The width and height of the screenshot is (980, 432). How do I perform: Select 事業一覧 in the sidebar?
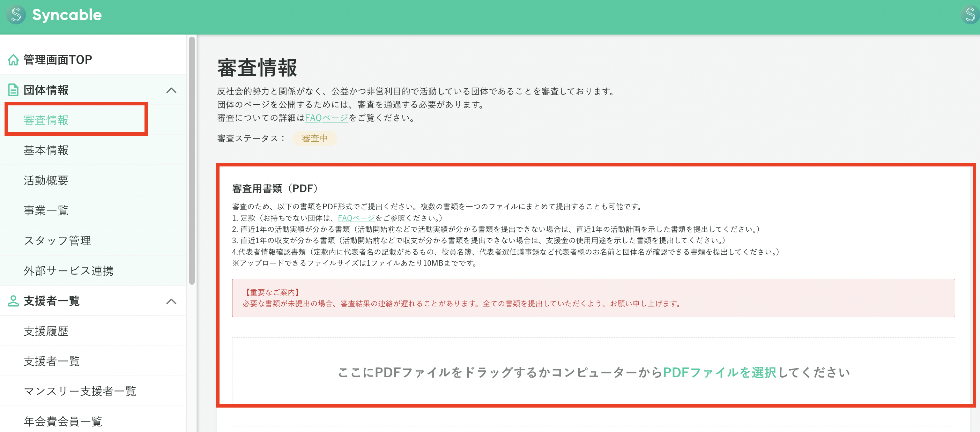point(46,210)
